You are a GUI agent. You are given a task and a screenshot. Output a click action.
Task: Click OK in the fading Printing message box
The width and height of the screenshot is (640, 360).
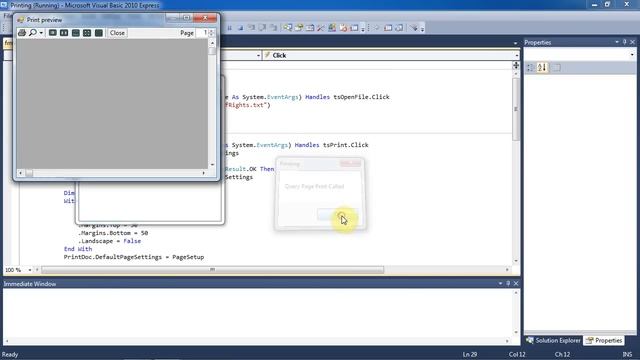pyautogui.click(x=338, y=214)
